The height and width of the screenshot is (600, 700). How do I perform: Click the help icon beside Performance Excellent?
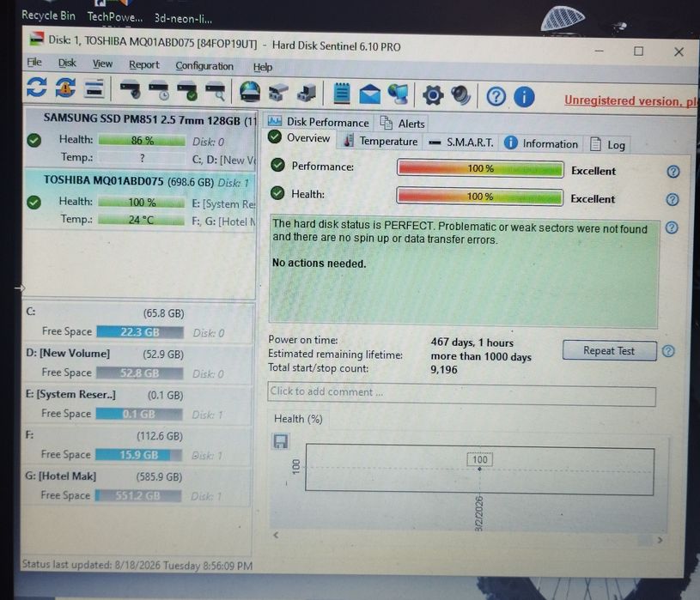tap(673, 172)
